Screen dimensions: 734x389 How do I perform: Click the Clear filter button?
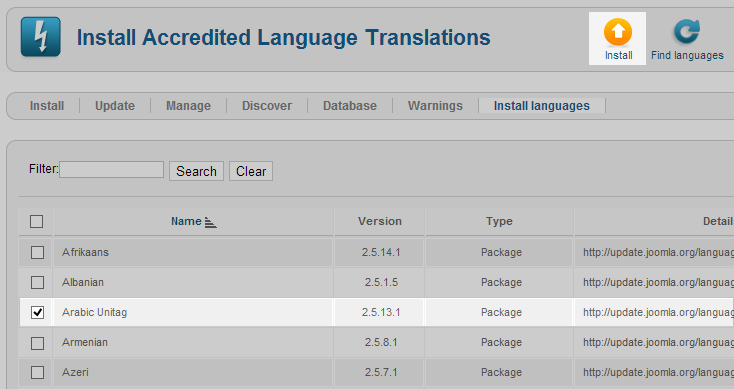click(x=251, y=171)
